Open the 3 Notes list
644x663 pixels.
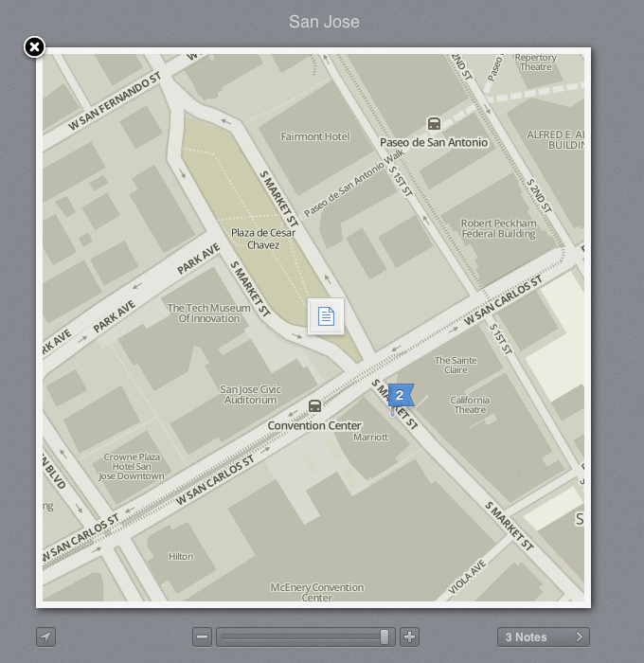pos(544,636)
